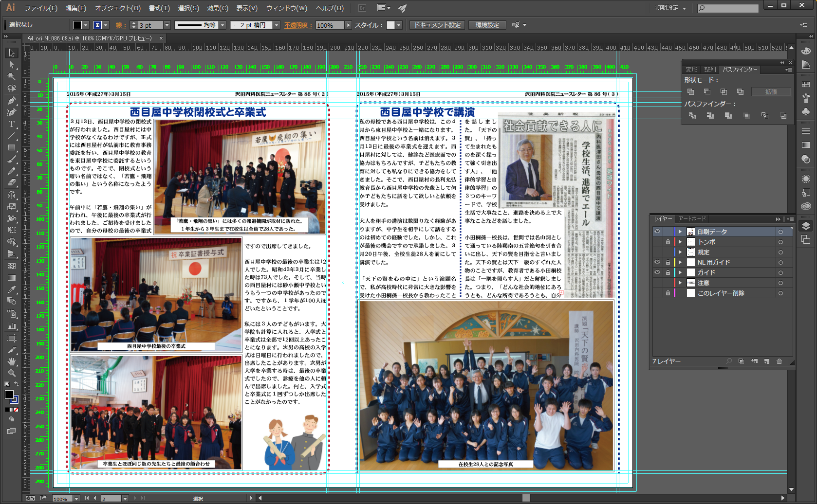This screenshot has height=504, width=817.
Task: Unlock the NL用ガイド layer
Action: click(668, 262)
